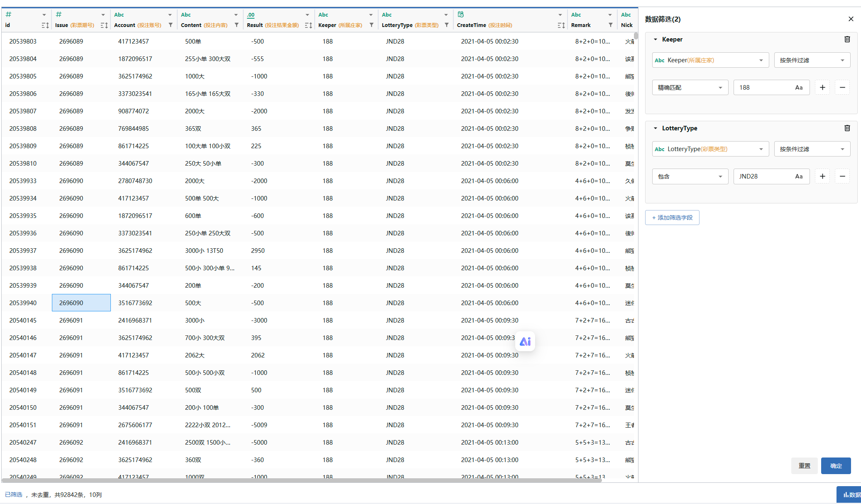The image size is (861, 504).
Task: Delete the Keeper filter with trash icon
Action: tap(847, 39)
